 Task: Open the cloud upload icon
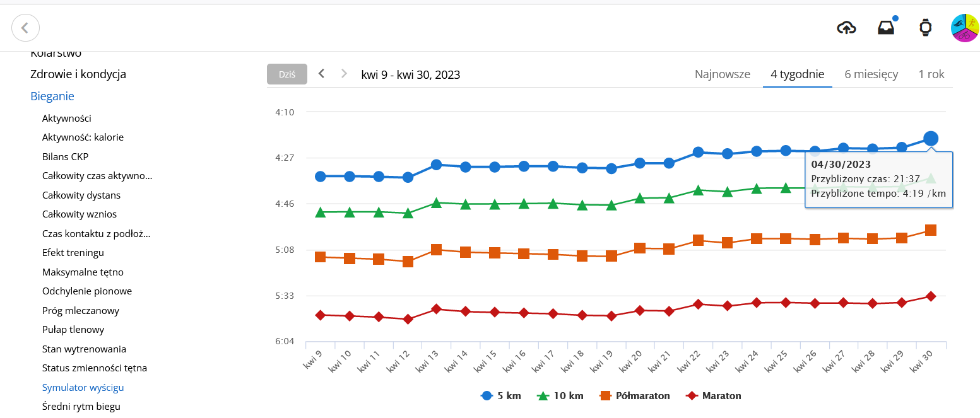(x=846, y=28)
